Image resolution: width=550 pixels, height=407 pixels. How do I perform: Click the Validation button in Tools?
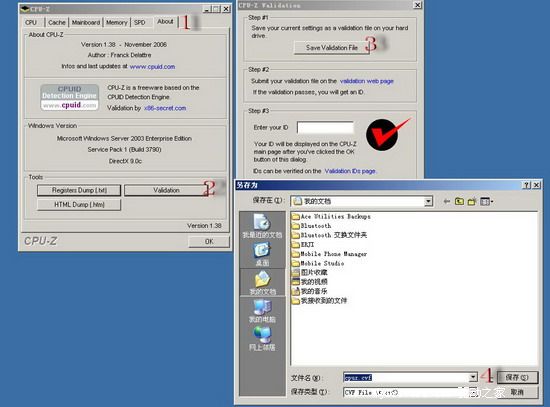click(166, 190)
